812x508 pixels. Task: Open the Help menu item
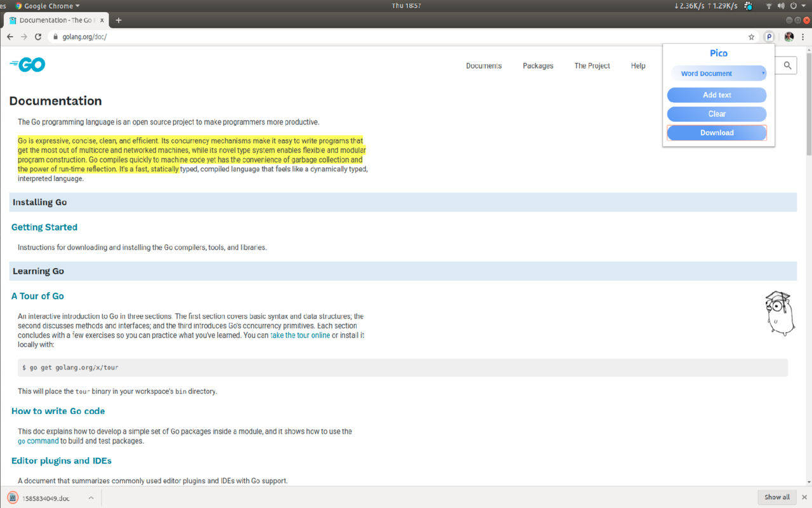638,66
